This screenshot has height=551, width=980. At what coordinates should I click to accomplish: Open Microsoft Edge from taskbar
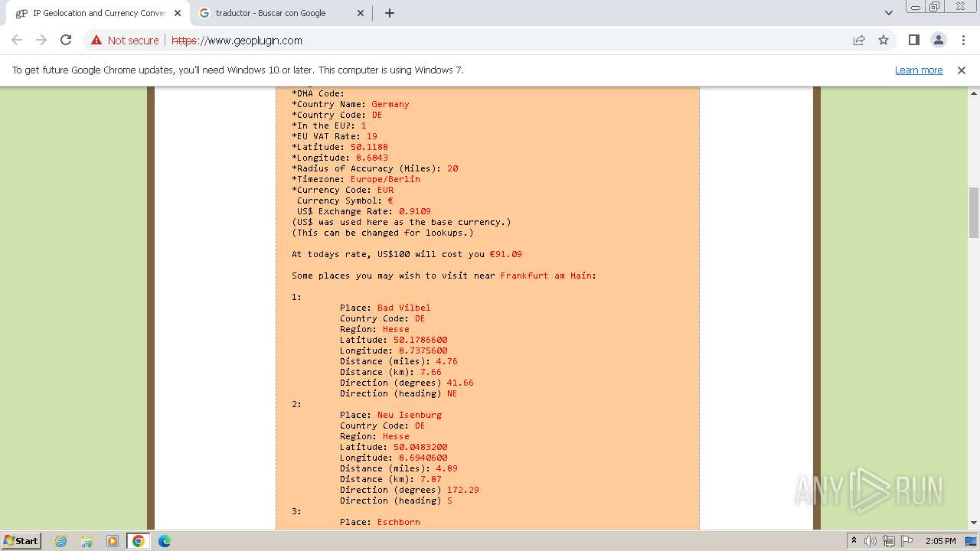click(x=165, y=541)
